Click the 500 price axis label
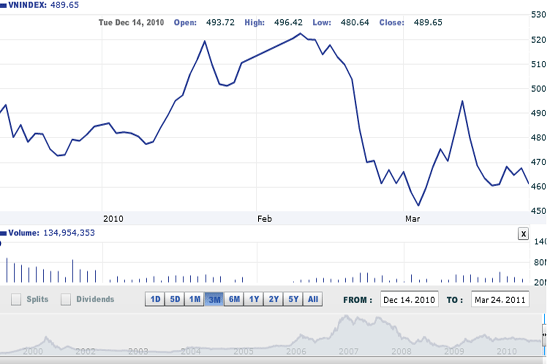 coord(538,89)
